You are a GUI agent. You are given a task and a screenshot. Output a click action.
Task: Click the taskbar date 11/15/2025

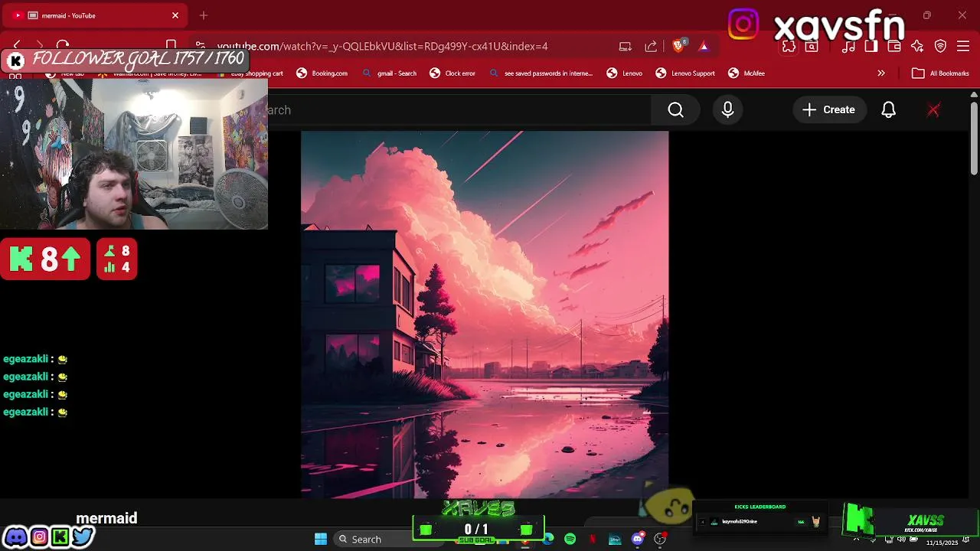942,543
